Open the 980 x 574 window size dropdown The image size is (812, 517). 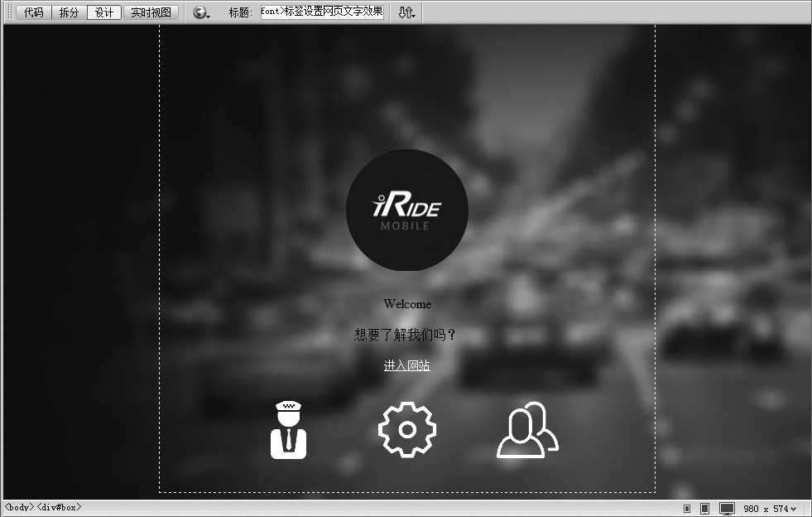[x=770, y=509]
